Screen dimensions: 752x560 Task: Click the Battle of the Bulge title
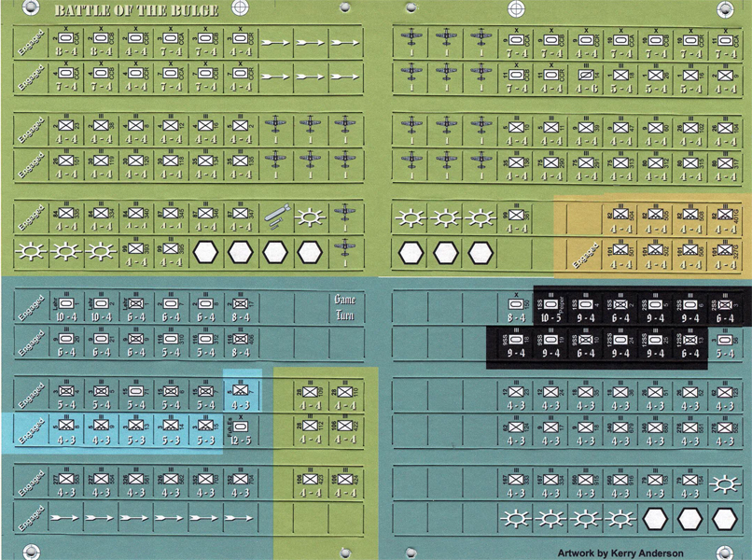136,10
